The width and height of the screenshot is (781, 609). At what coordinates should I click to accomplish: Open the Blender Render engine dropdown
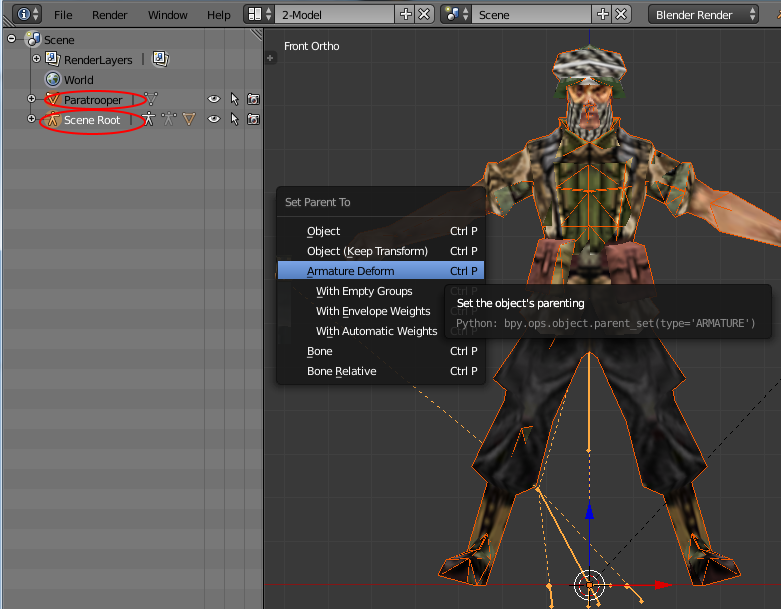(x=703, y=15)
